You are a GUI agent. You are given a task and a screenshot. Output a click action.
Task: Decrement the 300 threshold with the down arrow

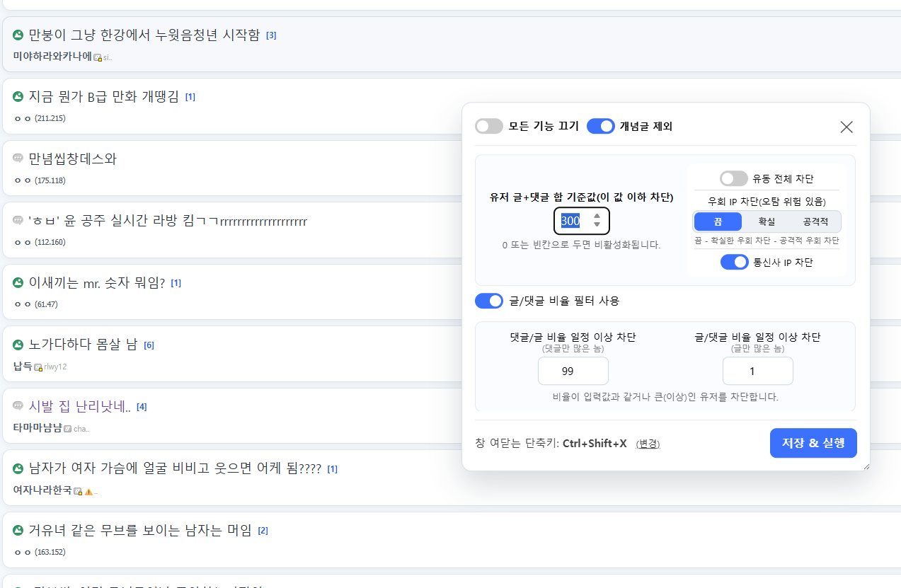point(597,225)
